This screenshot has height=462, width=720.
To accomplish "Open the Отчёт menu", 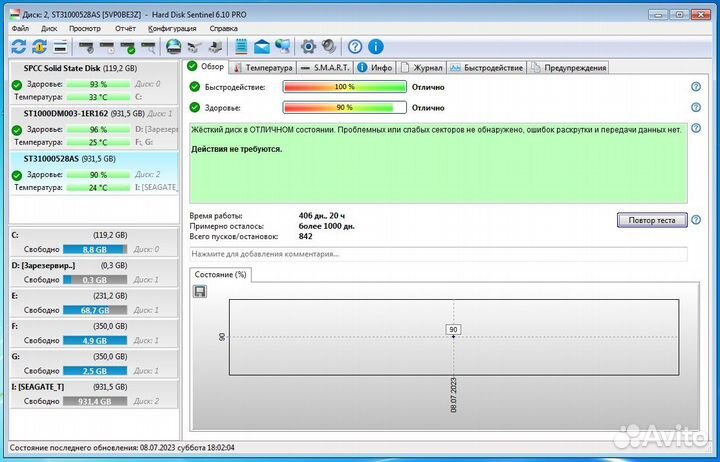I will (x=125, y=28).
